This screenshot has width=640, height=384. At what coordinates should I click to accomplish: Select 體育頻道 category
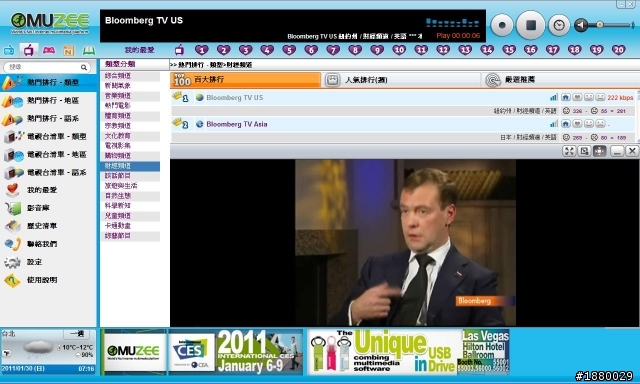[130, 116]
